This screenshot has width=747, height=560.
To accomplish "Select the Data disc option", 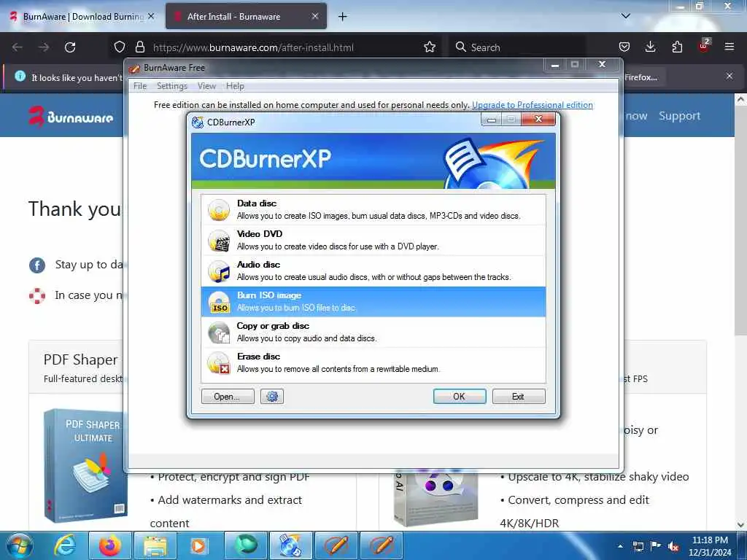I will (373, 209).
